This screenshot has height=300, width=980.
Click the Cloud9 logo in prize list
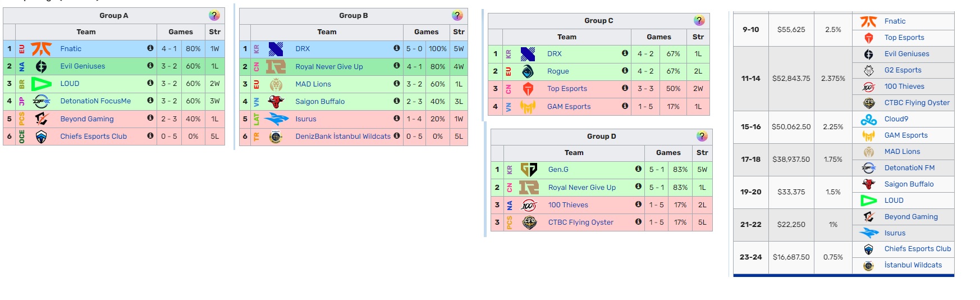click(868, 119)
